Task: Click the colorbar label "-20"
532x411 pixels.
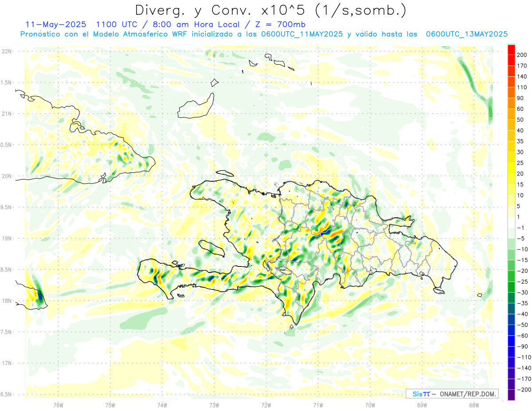Action: point(523,271)
